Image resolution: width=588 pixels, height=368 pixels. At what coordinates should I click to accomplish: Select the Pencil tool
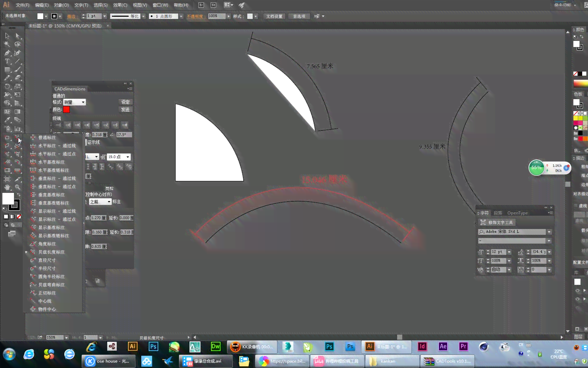(7, 78)
